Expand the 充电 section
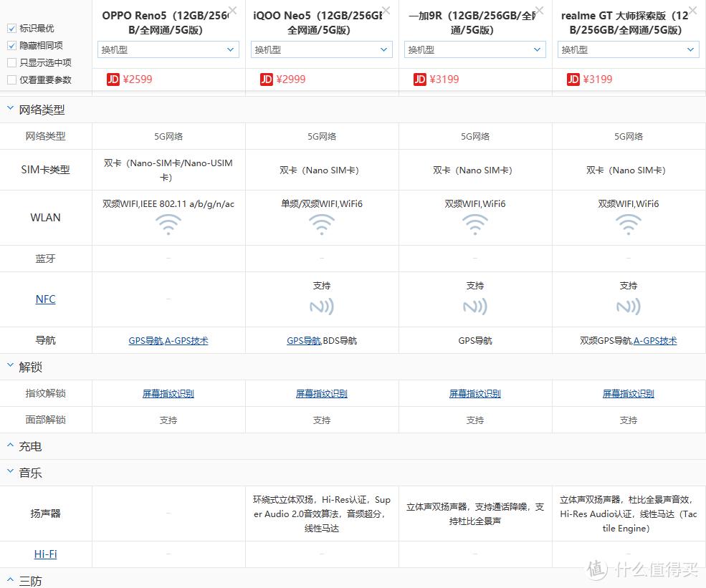 tap(9, 446)
